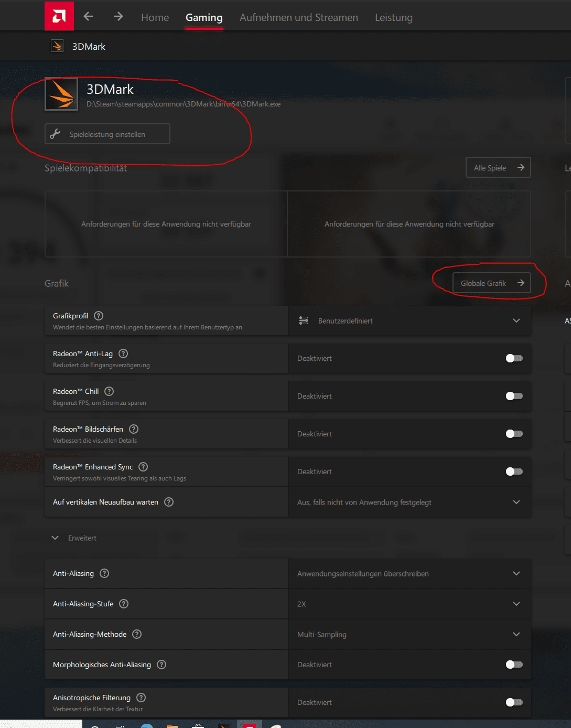This screenshot has height=728, width=571.
Task: Open help icon next to Radeon Anti-Lag
Action: (123, 354)
